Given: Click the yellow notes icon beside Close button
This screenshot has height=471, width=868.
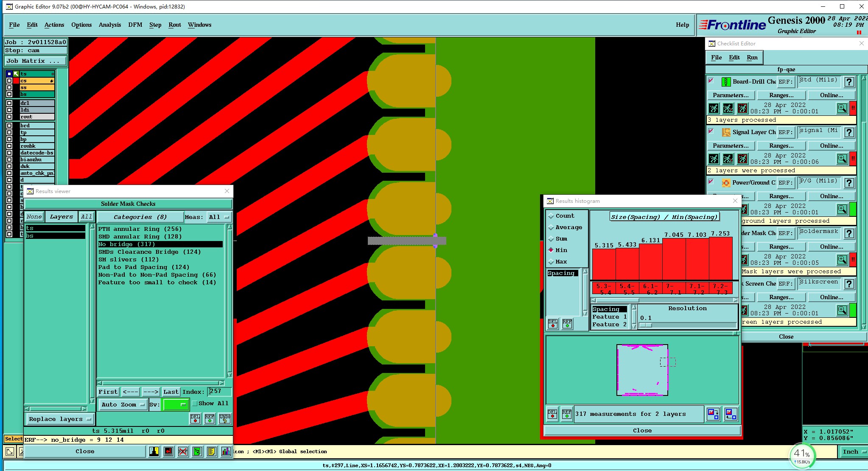Looking at the screenshot, I should [212, 451].
